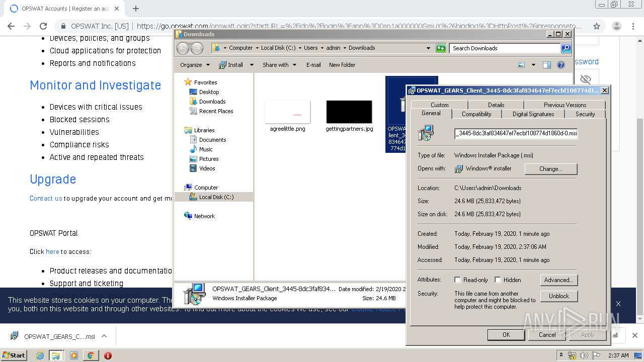Expand view options dropdown arrow
The height and width of the screenshot is (362, 644).
[x=532, y=65]
